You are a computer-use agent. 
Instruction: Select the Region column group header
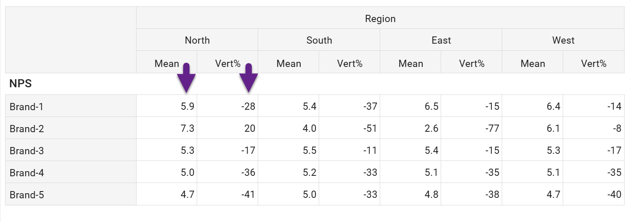(x=380, y=19)
